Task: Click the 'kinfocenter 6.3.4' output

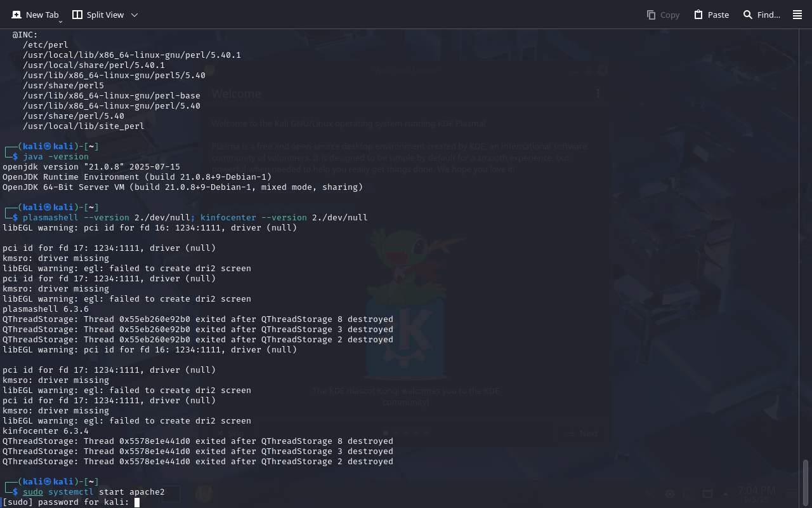Action: [46, 431]
